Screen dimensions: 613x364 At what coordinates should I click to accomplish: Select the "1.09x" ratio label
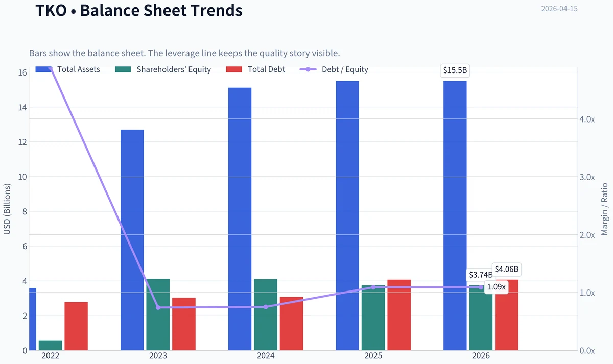497,287
